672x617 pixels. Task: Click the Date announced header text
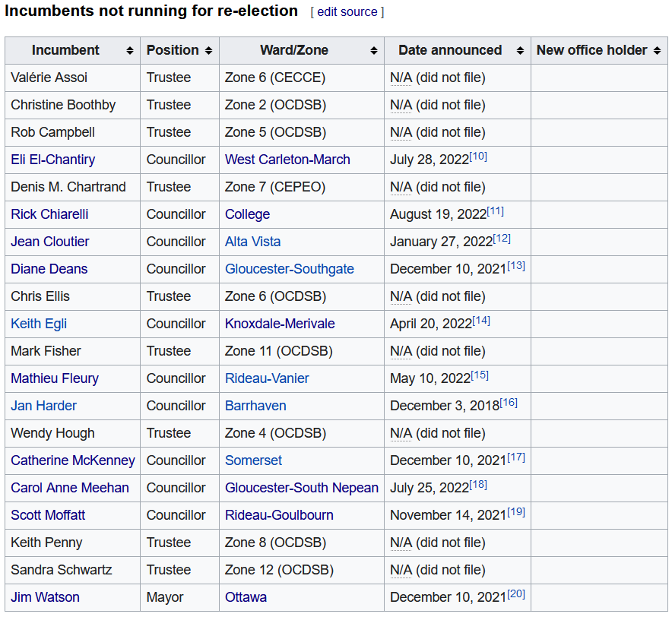pyautogui.click(x=450, y=51)
